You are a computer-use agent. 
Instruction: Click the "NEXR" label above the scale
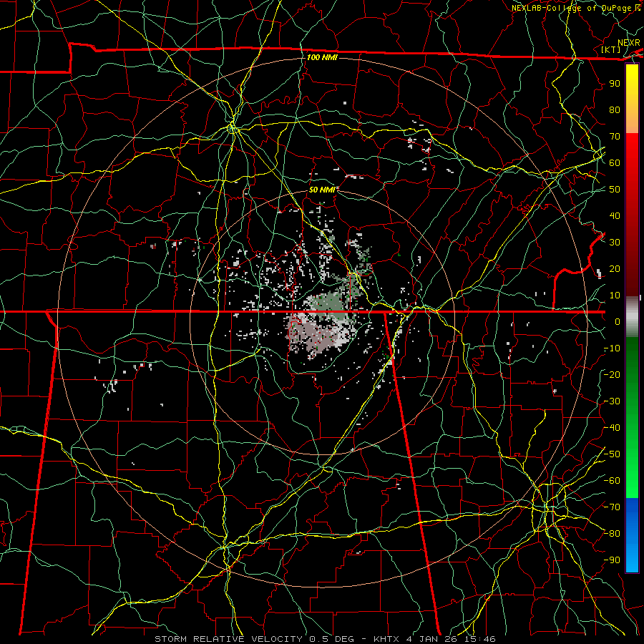point(629,43)
